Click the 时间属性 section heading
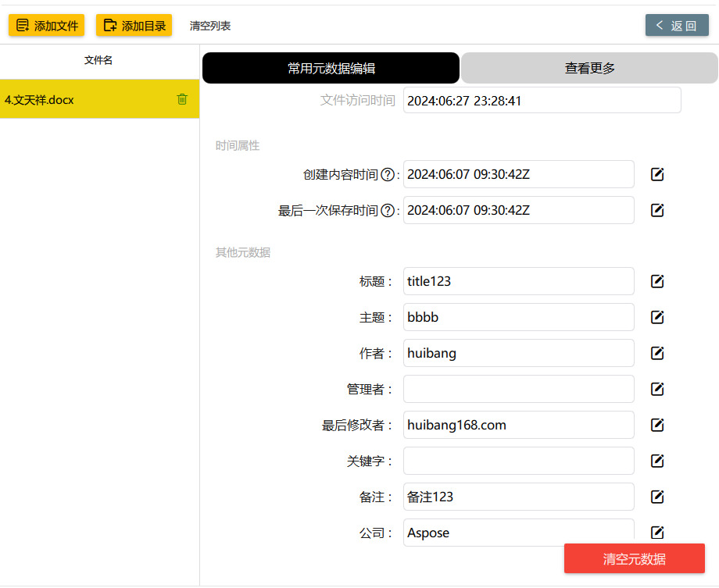 click(x=238, y=146)
